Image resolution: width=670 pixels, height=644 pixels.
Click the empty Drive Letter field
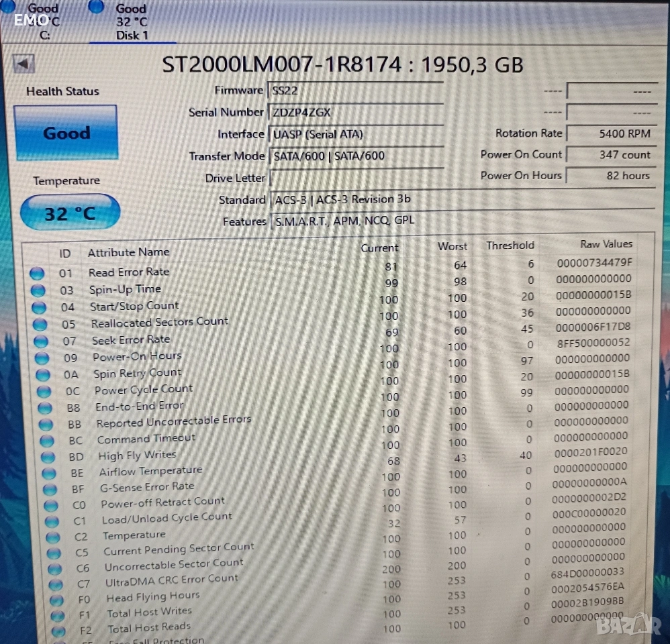356,178
